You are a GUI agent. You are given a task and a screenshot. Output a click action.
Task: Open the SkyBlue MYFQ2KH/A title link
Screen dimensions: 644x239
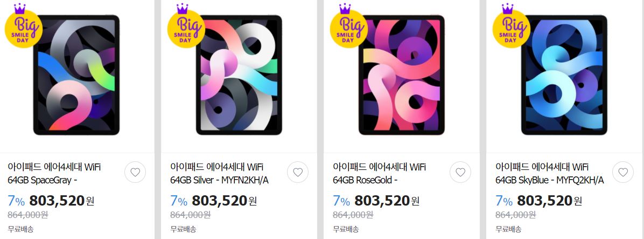550,174
